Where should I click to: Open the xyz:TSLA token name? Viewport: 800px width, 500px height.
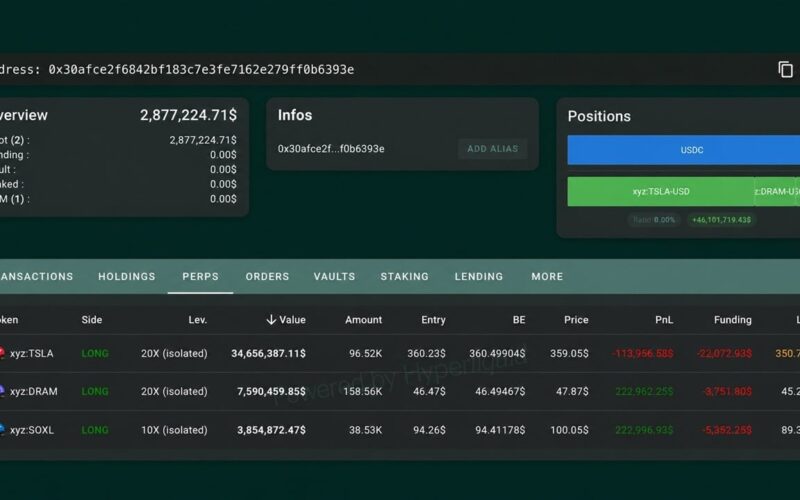32,354
